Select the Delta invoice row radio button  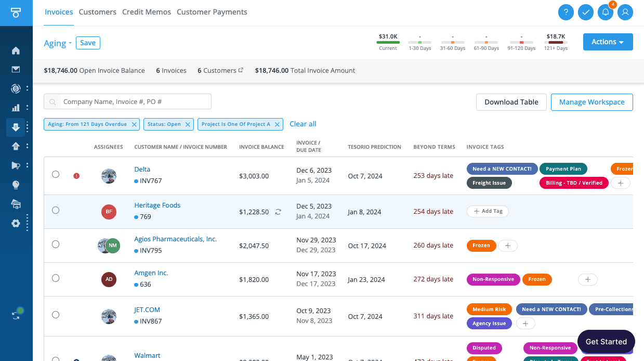(x=56, y=174)
